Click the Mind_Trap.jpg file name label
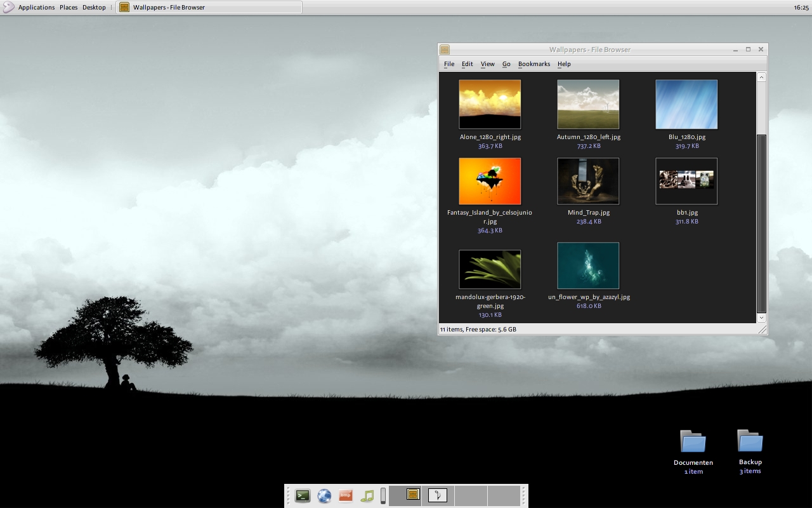812x508 pixels. (x=589, y=213)
